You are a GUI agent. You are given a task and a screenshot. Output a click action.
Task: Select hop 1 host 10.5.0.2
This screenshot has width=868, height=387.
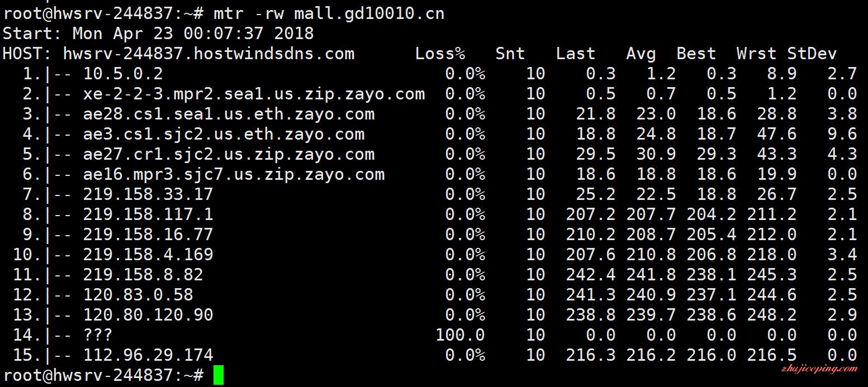123,73
